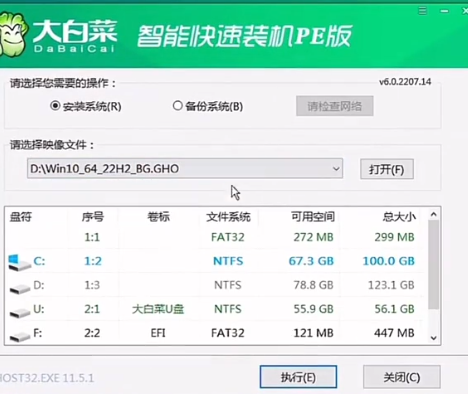Click the 文件系统 column header
The width and height of the screenshot is (468, 394).
pyautogui.click(x=228, y=217)
